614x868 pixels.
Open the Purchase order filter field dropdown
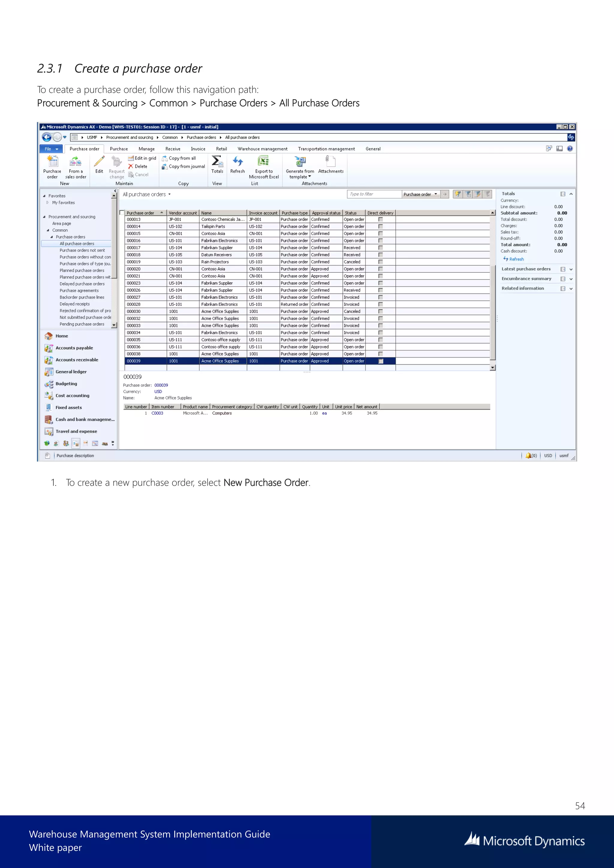[436, 194]
